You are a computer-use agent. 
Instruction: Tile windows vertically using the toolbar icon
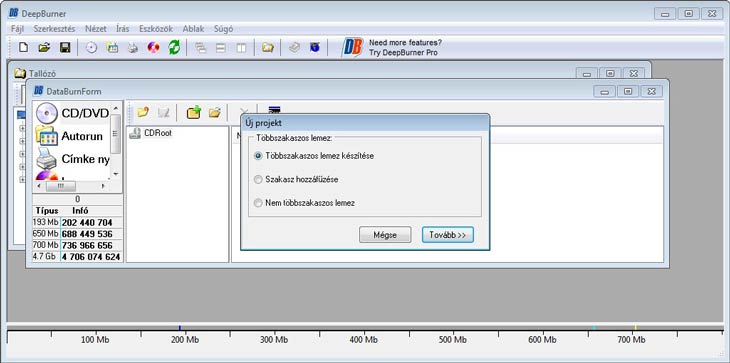(x=241, y=47)
